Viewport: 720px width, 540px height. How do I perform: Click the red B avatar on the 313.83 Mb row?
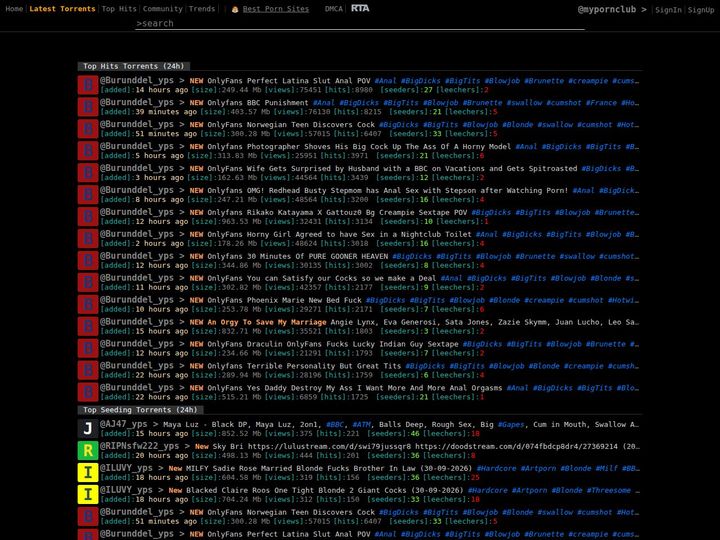(88, 151)
